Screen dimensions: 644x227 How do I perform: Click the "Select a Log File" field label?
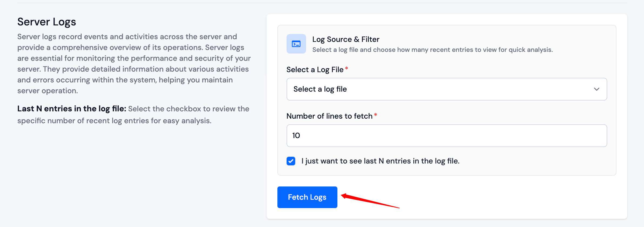[x=315, y=70]
